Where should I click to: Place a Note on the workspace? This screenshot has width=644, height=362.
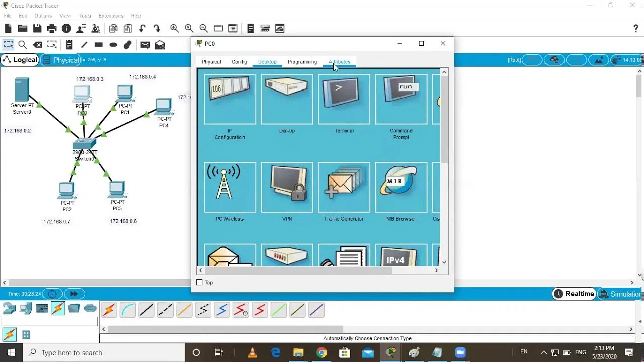point(69,45)
